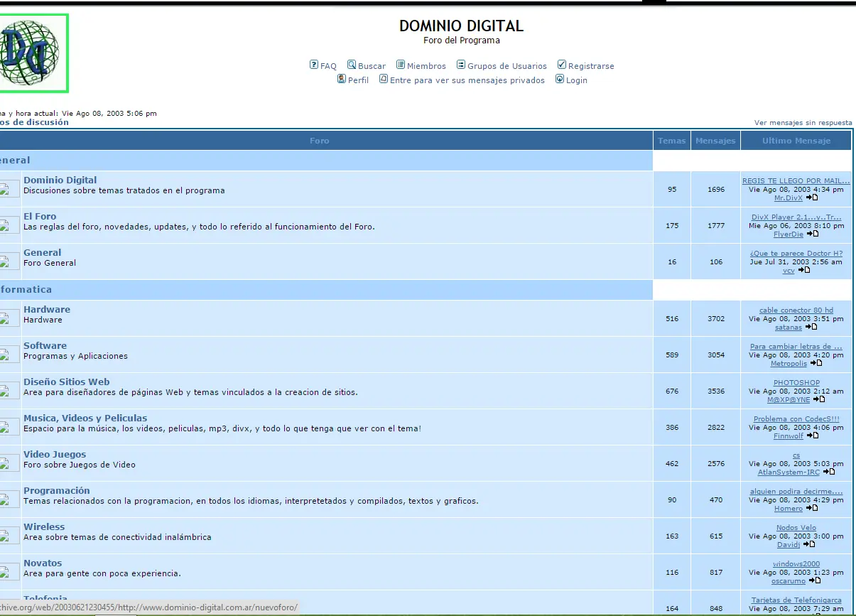Viewport: 856px width, 616px height.
Task: Visit user vcv's profile link
Action: (x=786, y=270)
